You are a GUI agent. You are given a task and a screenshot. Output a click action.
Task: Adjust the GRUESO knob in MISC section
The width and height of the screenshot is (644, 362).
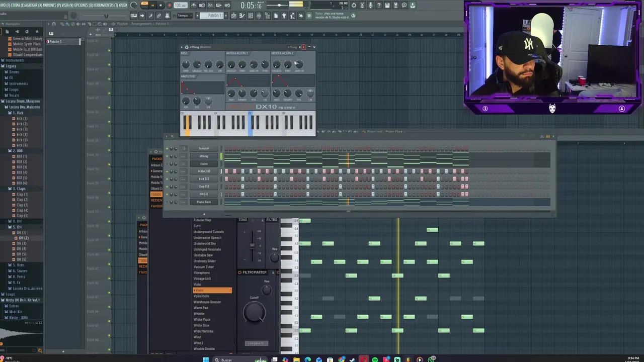coord(197,64)
